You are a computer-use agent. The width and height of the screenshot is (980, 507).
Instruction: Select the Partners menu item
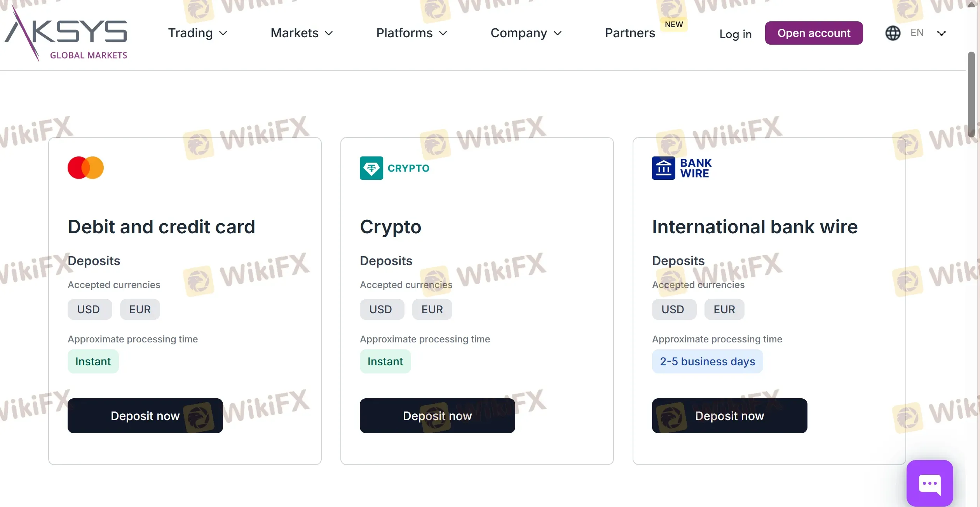point(630,33)
